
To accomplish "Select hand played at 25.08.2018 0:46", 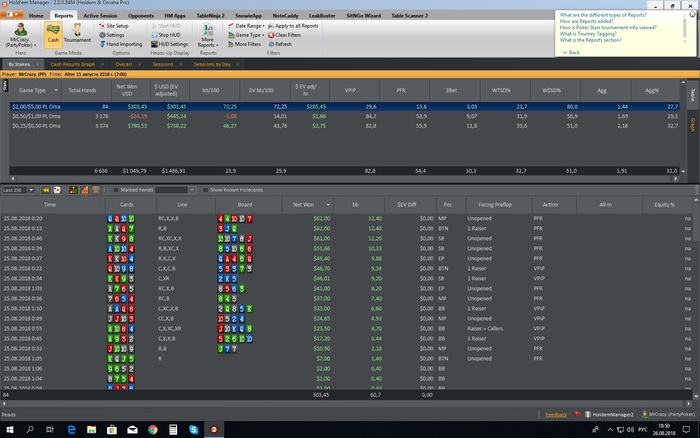I will 345,238.
